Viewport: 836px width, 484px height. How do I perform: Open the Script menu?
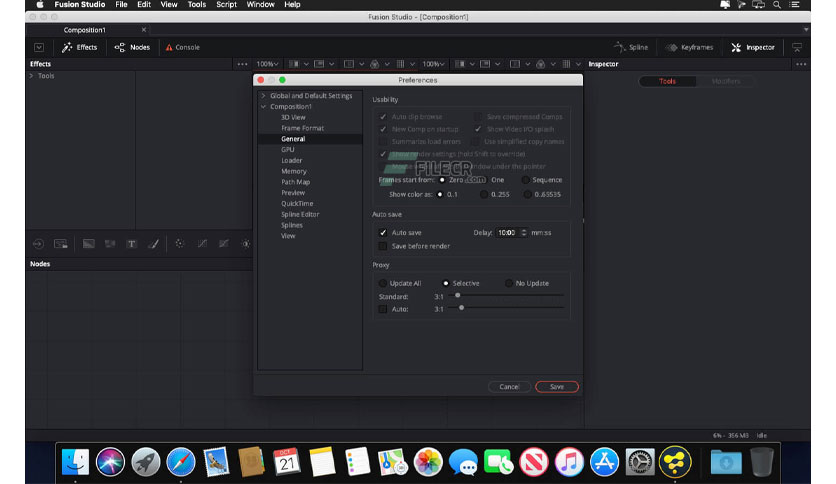pos(226,5)
